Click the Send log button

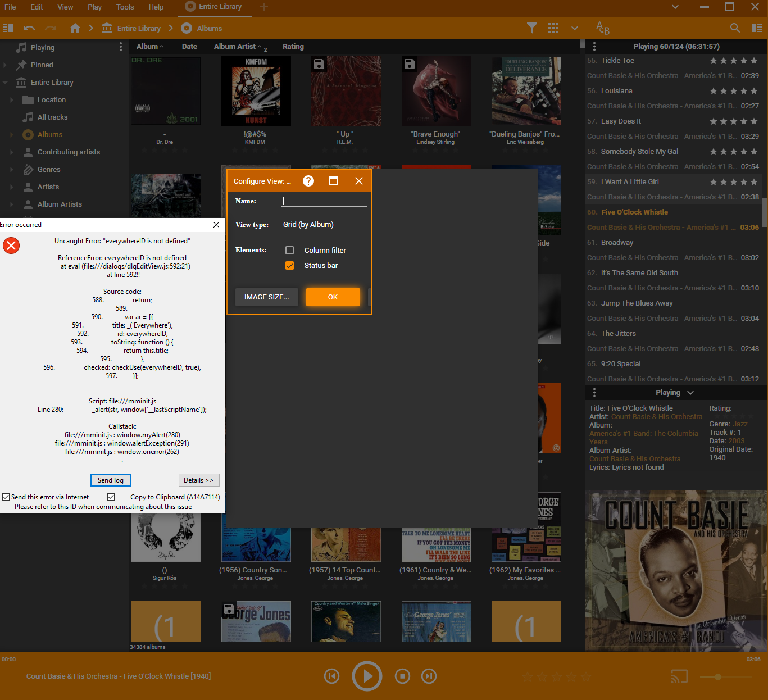pyautogui.click(x=111, y=480)
